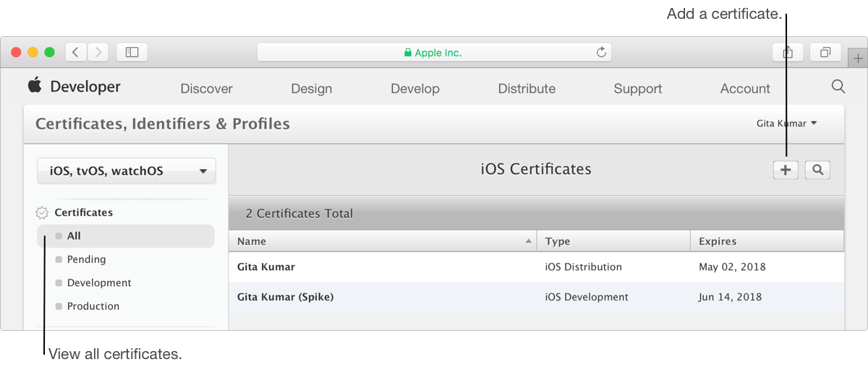
Task: Click the Safari share icon
Action: point(788,52)
